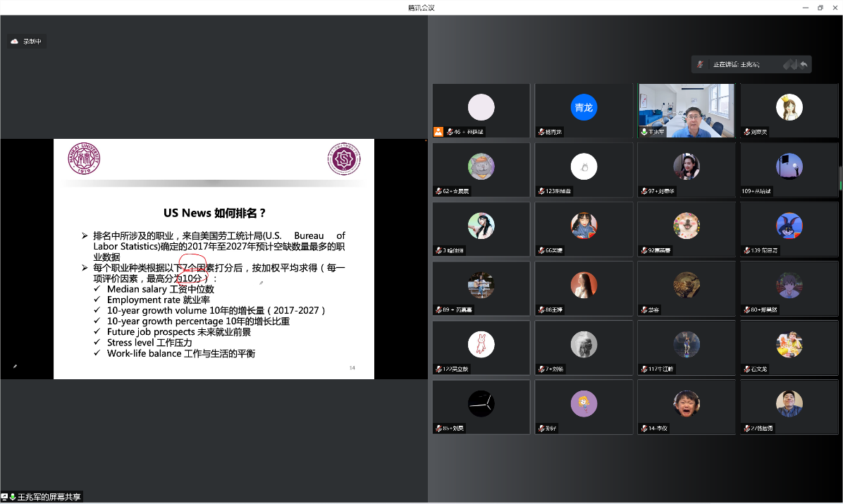Click the green microphone on presenter's video
Viewport: 843px width, 504px height.
(644, 132)
